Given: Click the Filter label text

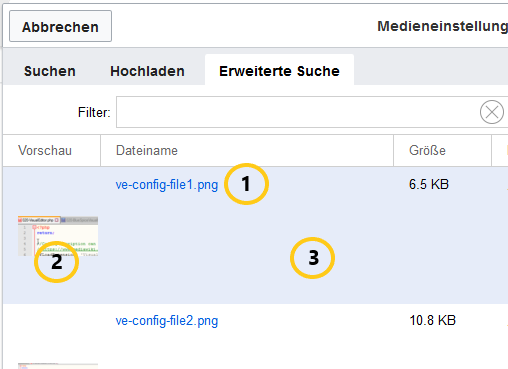Looking at the screenshot, I should click(94, 112).
